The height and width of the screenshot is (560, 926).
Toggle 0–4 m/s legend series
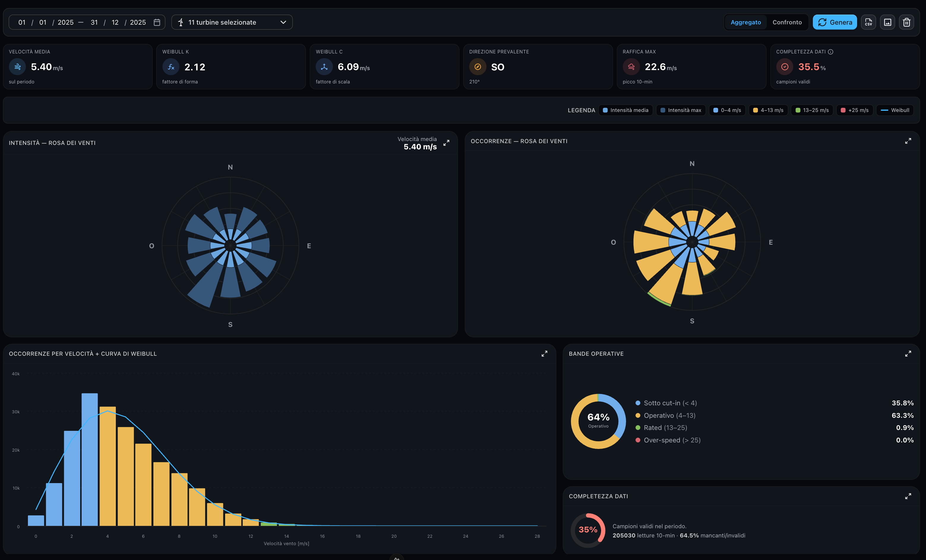click(x=727, y=110)
